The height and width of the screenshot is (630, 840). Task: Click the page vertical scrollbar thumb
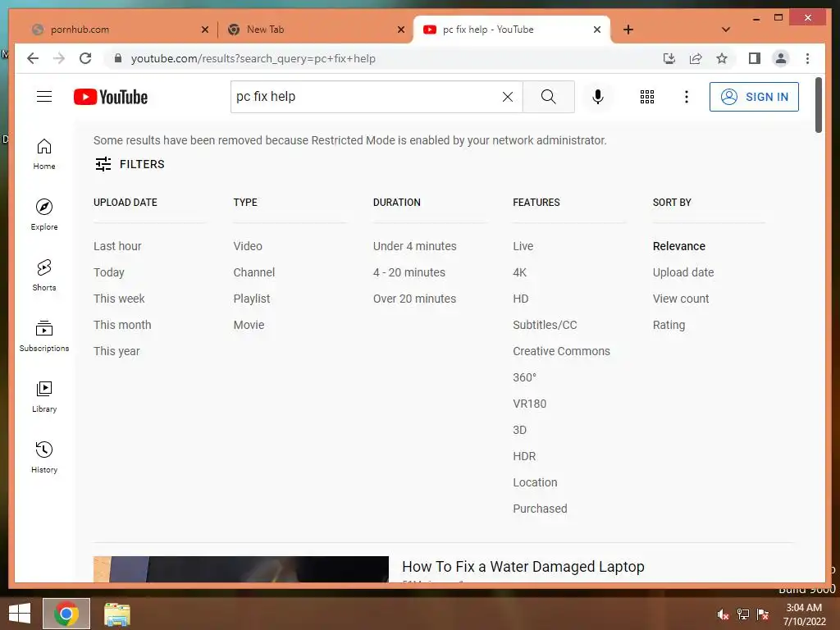pyautogui.click(x=818, y=105)
